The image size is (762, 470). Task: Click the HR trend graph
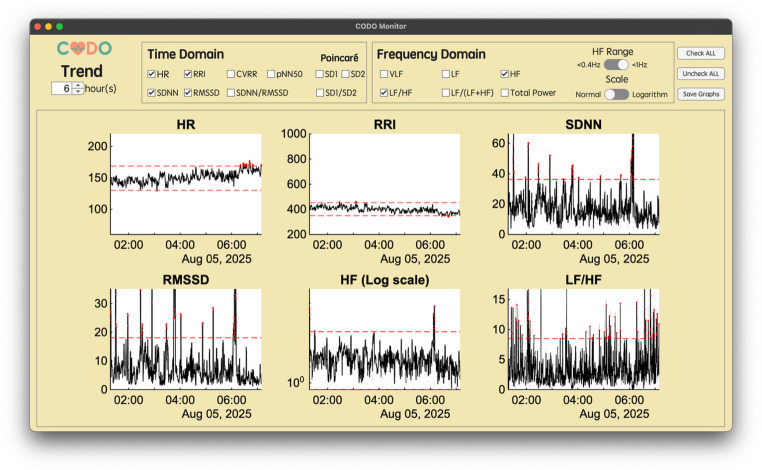186,184
